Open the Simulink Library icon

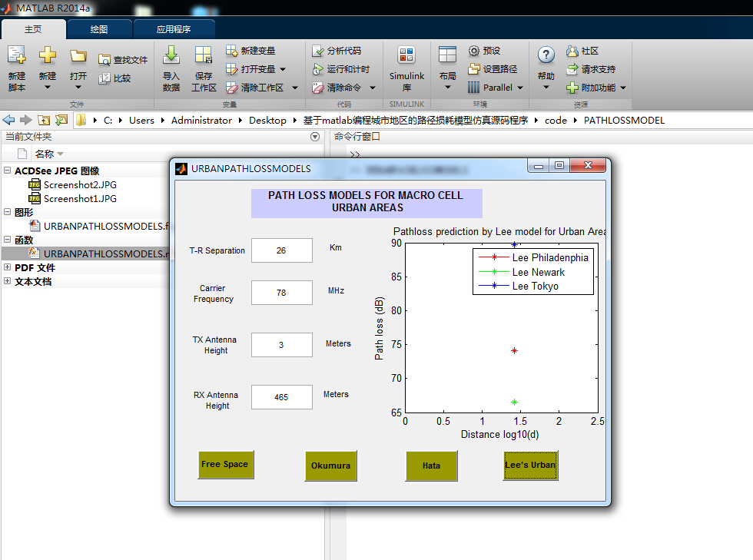(406, 55)
